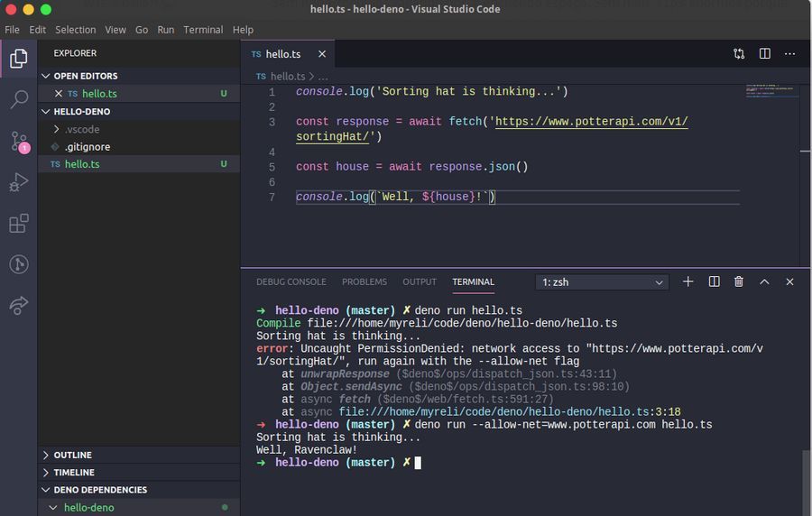This screenshot has height=516, width=812.
Task: Open the Extensions view
Action: [19, 224]
